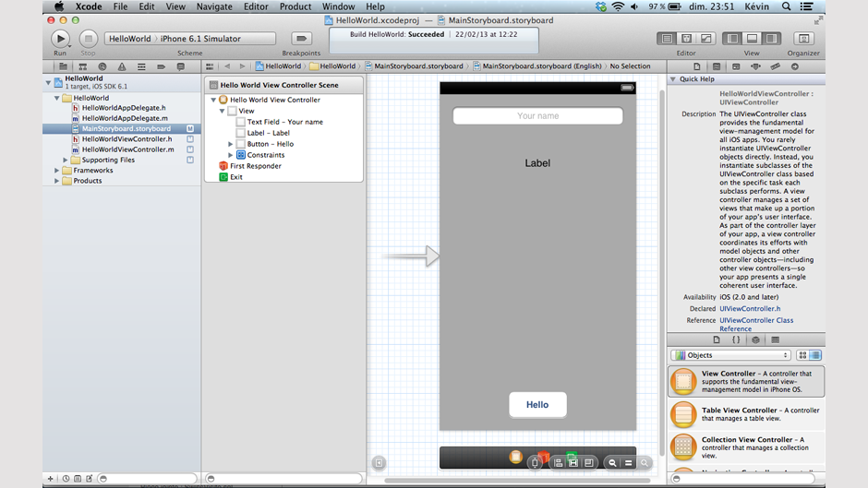Viewport: 868px width, 488px height.
Task: Open the Xcode menu
Action: 89,6
